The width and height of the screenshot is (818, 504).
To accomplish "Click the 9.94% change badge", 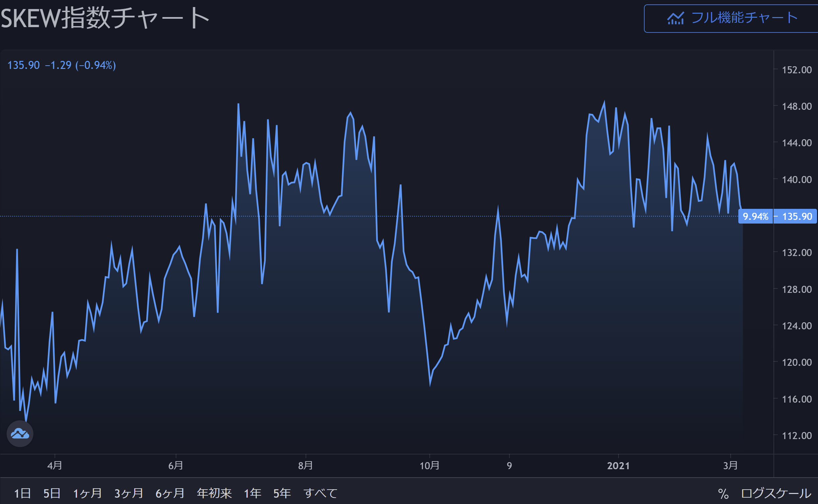I will [x=755, y=217].
